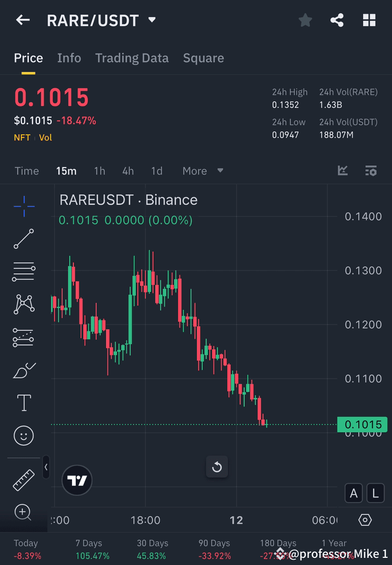Tap the share icon
The height and width of the screenshot is (565, 392).
point(337,20)
